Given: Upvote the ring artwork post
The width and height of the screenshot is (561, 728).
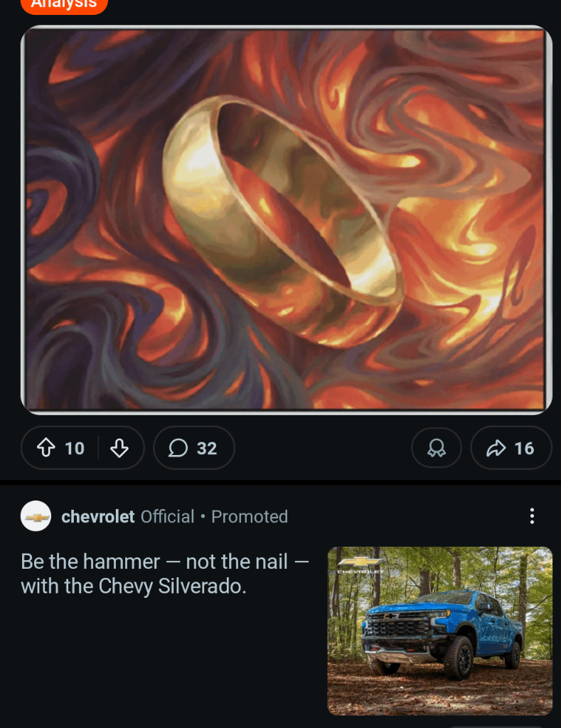Looking at the screenshot, I should tap(46, 448).
